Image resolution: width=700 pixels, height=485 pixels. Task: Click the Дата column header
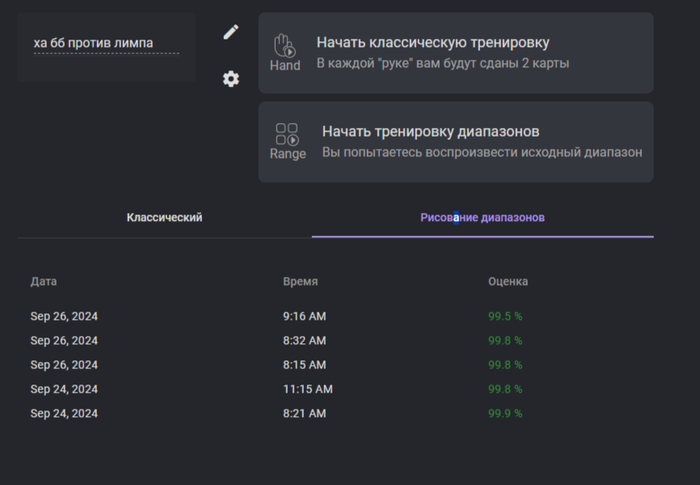point(44,282)
